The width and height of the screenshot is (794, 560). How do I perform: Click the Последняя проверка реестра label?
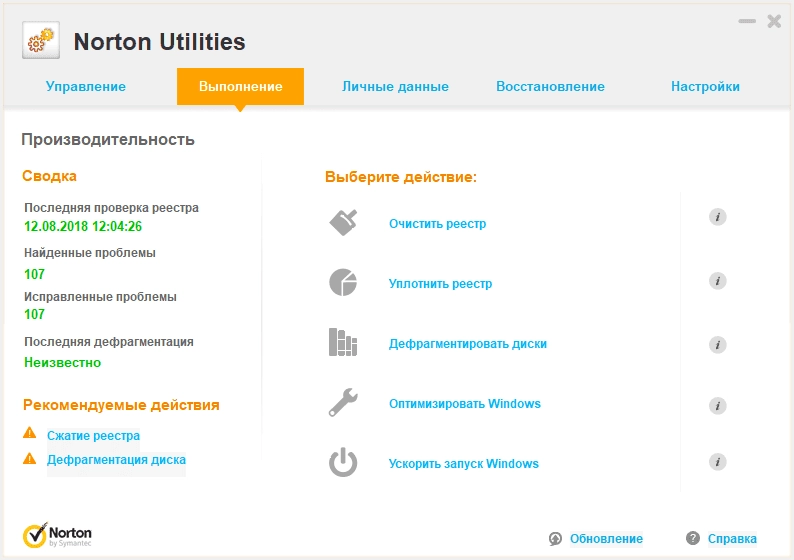111,208
